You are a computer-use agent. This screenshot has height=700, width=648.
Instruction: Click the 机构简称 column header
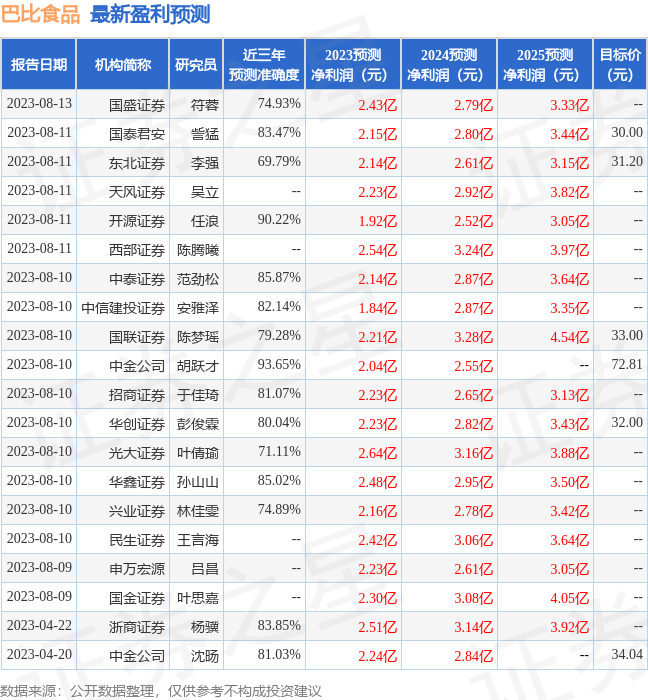(123, 65)
